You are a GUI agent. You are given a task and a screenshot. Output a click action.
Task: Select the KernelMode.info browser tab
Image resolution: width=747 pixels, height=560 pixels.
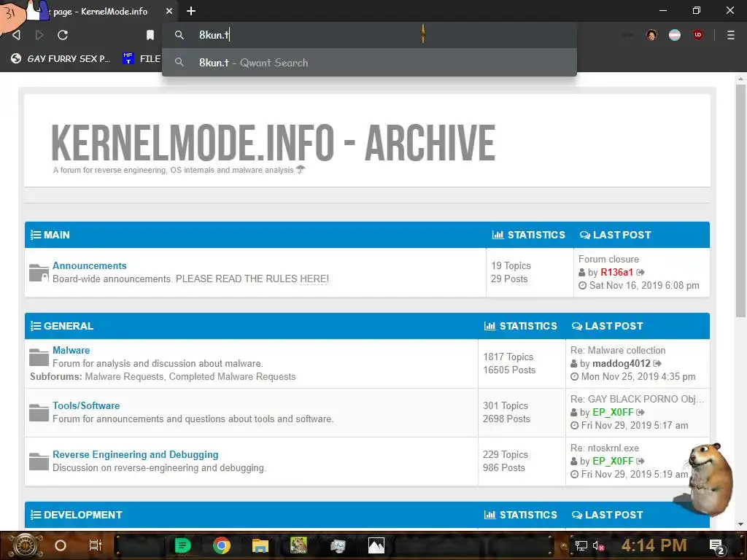tap(100, 11)
